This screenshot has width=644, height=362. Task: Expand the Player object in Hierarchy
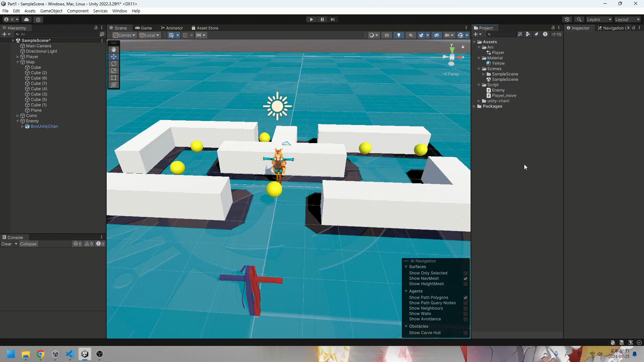[17, 57]
